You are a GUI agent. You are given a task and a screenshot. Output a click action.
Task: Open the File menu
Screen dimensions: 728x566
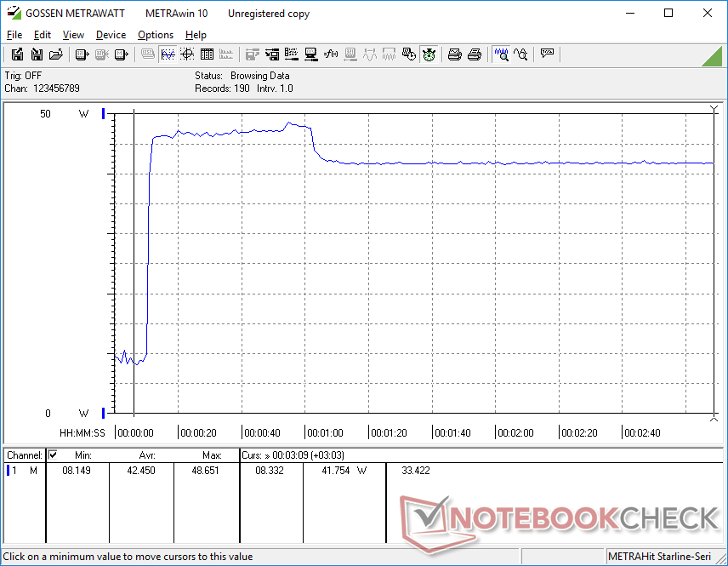coord(14,35)
